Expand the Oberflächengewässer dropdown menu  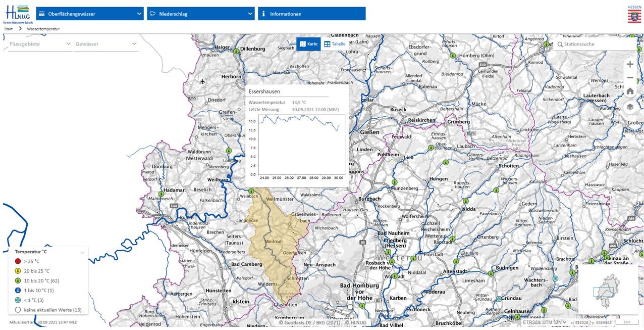click(90, 14)
